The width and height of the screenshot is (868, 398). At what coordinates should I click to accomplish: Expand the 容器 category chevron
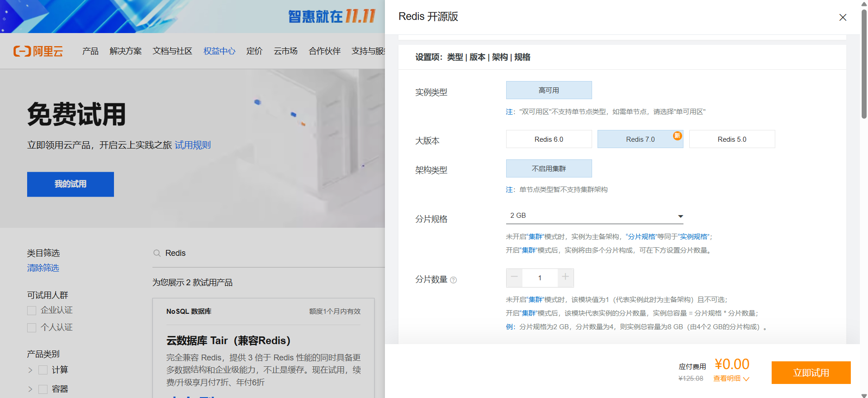pyautogui.click(x=30, y=389)
